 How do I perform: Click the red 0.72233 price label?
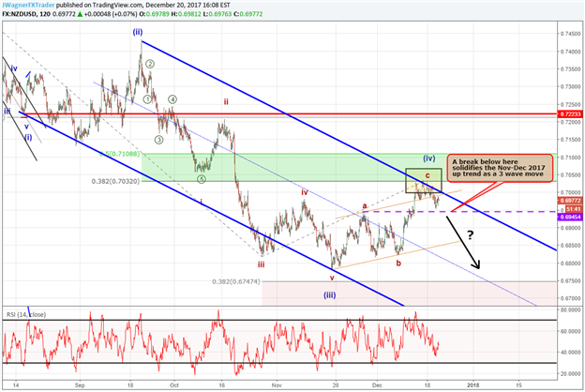(x=570, y=113)
